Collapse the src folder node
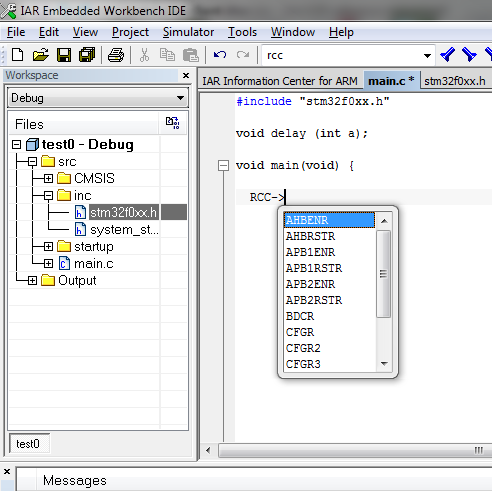Image resolution: width=492 pixels, height=491 pixels. [32, 162]
